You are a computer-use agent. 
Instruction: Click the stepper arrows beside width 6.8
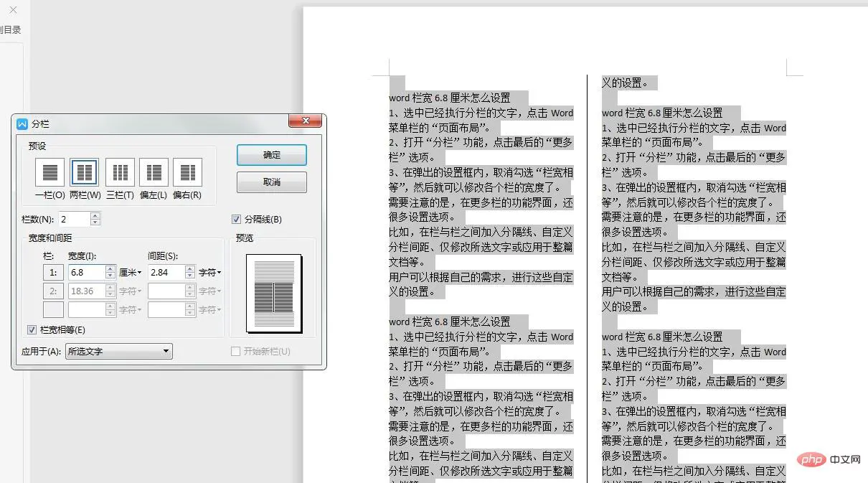110,273
